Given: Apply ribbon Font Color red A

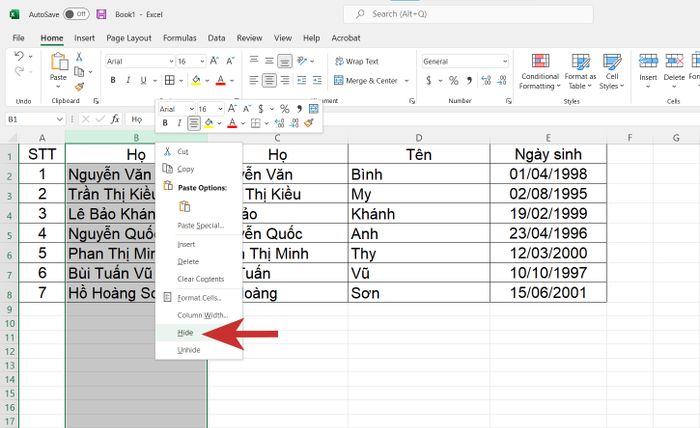Looking at the screenshot, I should tap(221, 80).
